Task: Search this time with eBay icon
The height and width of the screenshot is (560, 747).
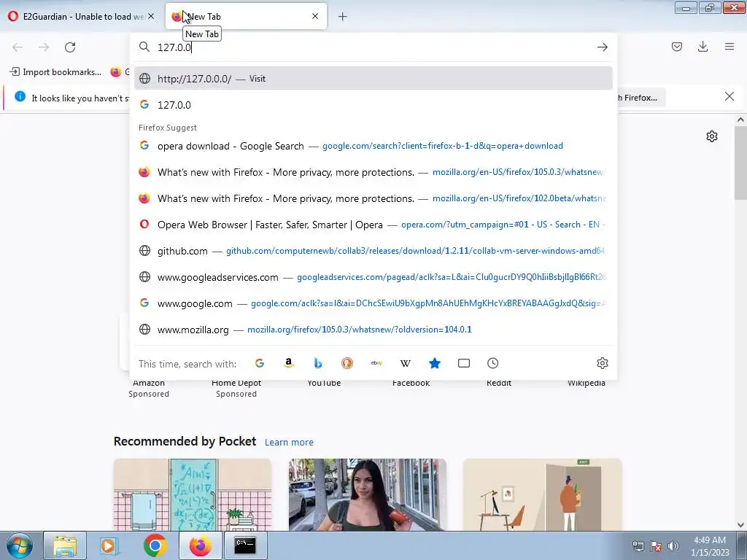Action: 376,363
